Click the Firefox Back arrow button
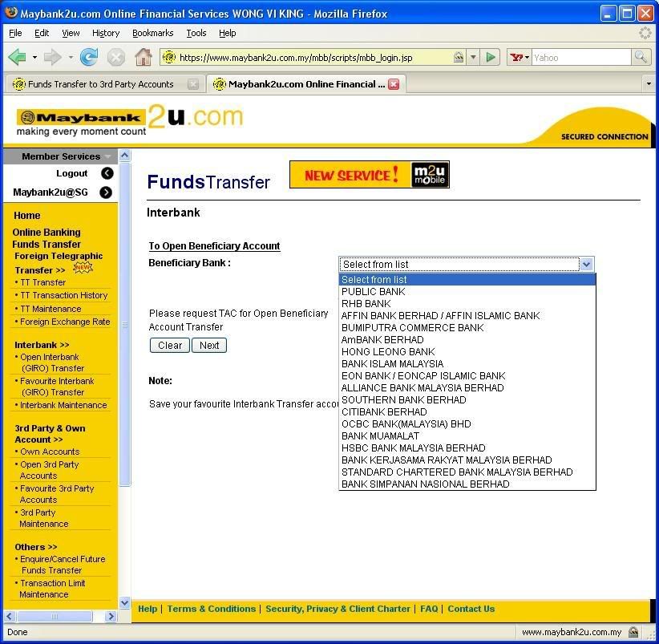 (x=17, y=57)
